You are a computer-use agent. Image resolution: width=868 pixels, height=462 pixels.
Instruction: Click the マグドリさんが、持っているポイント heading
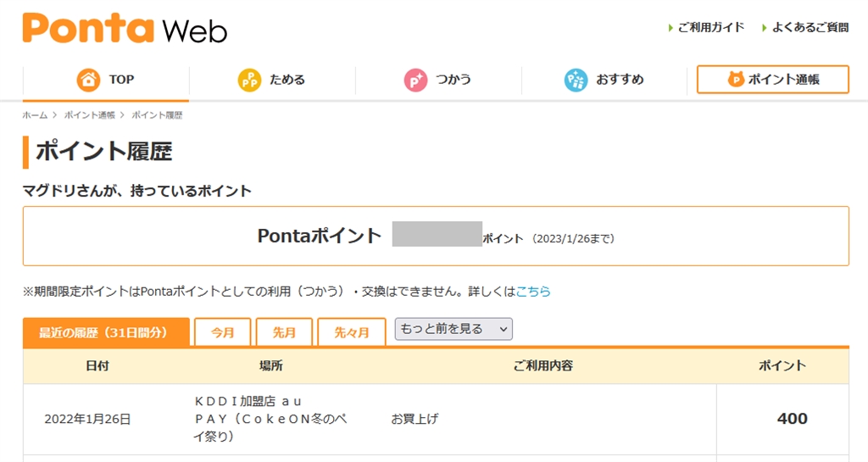tap(136, 191)
